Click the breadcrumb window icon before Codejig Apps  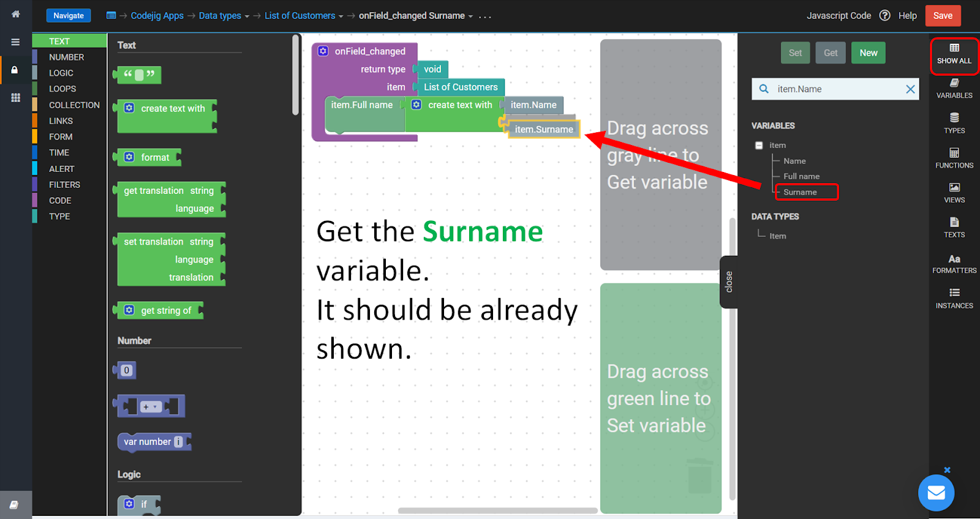(x=111, y=15)
